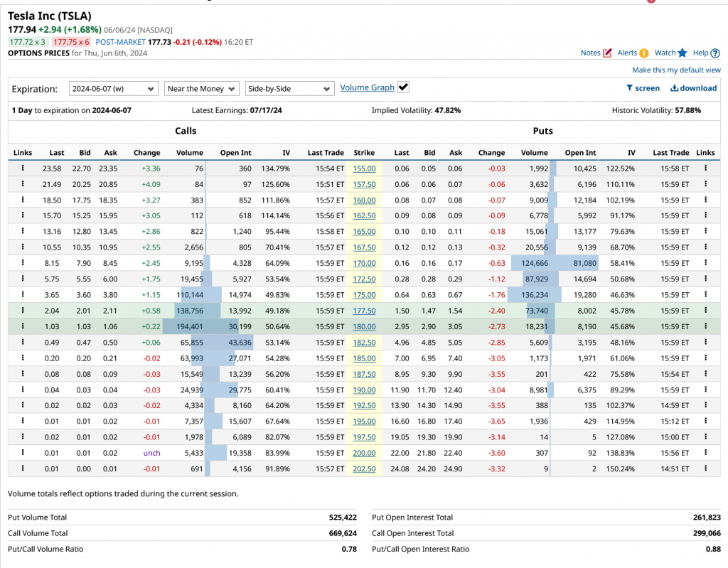
Task: Open calls-side links menu for 155.00 strike row
Action: coord(23,168)
